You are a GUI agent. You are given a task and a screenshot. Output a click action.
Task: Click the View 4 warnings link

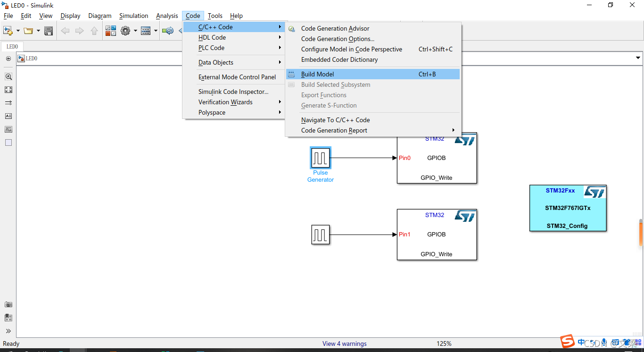[x=345, y=344]
